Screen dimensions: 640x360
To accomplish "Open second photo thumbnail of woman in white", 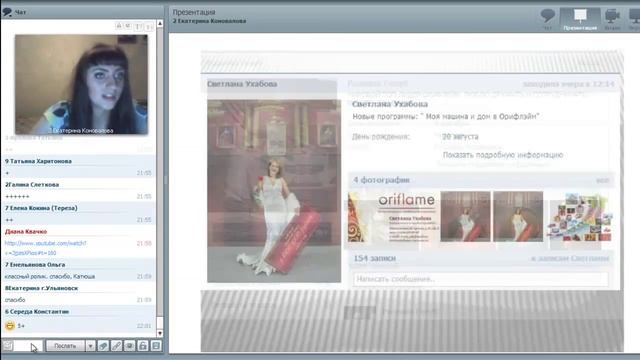I will (x=466, y=217).
